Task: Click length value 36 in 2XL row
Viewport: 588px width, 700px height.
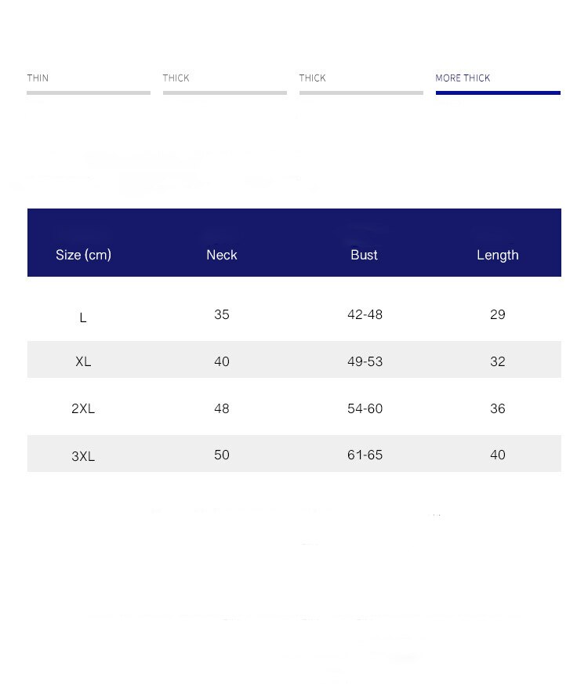Action: click(x=497, y=408)
